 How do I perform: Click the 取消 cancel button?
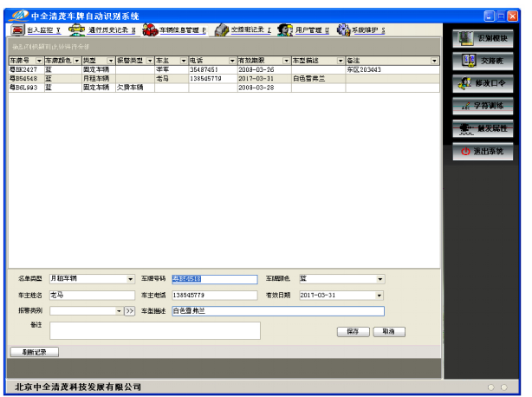(389, 331)
